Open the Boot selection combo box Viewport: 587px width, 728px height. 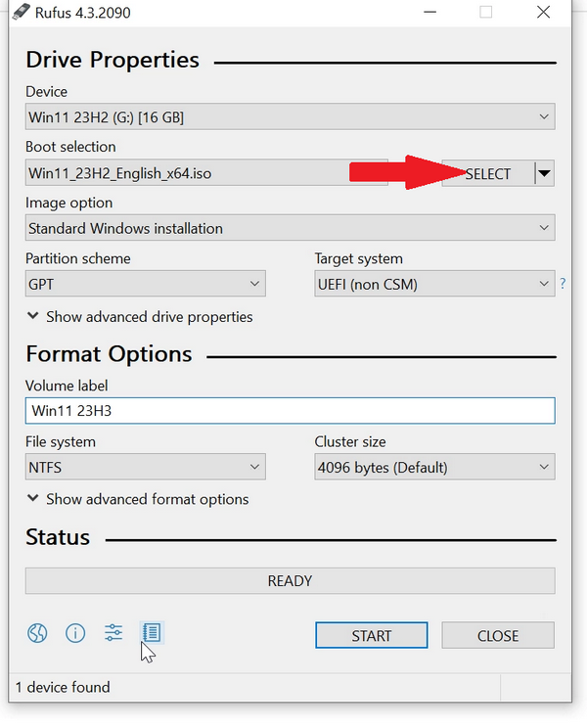point(186,174)
